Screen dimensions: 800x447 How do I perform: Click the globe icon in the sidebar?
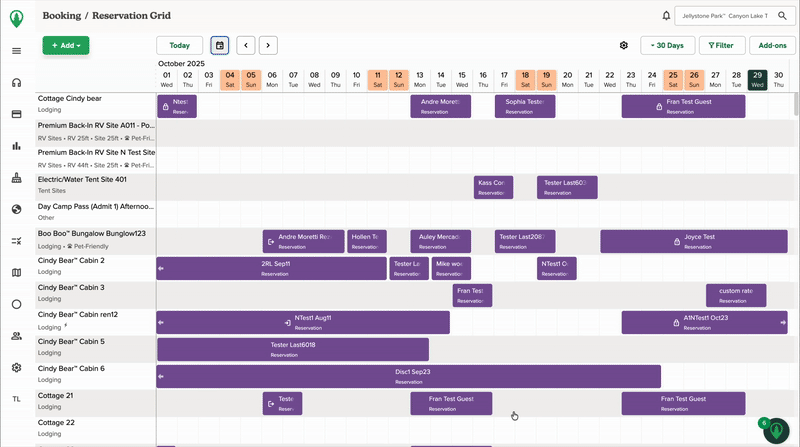[x=16, y=209]
